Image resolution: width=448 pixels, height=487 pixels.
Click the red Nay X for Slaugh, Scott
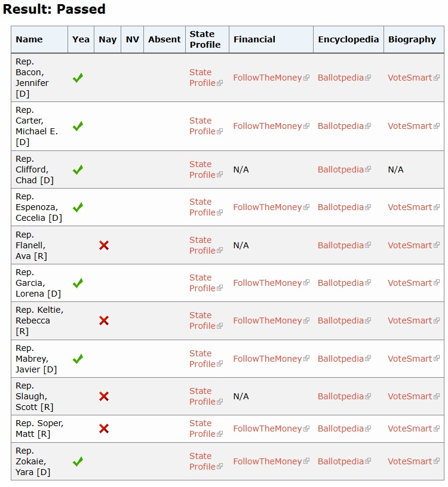tap(104, 396)
